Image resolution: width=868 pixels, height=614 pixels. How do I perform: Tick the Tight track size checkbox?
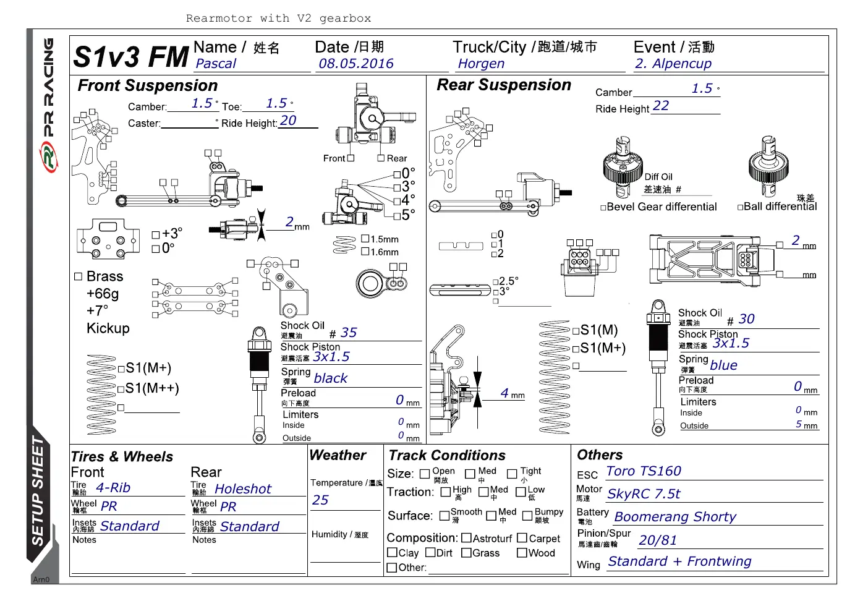tap(512, 474)
